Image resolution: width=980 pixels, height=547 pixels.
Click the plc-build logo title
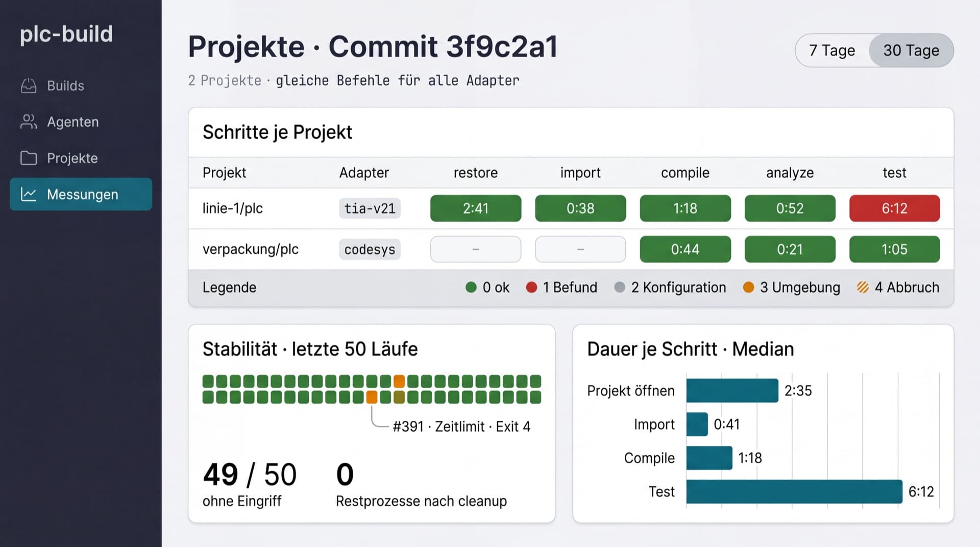66,34
